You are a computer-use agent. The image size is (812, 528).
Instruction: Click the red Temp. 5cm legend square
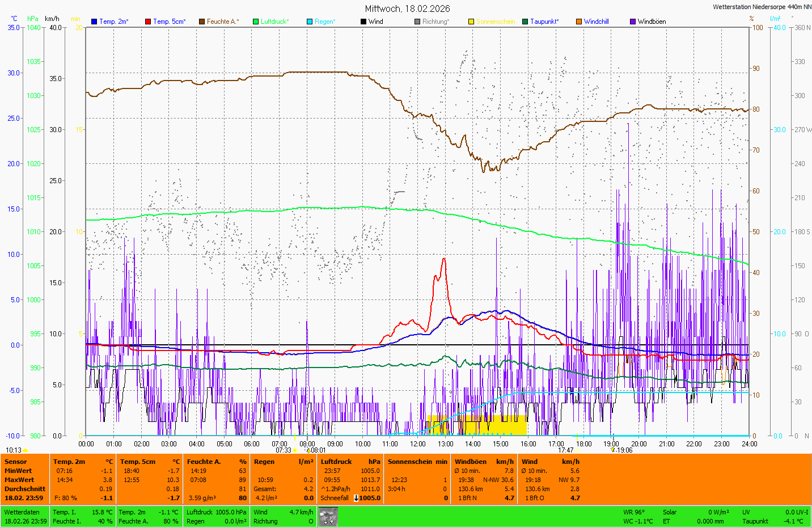coord(148,22)
